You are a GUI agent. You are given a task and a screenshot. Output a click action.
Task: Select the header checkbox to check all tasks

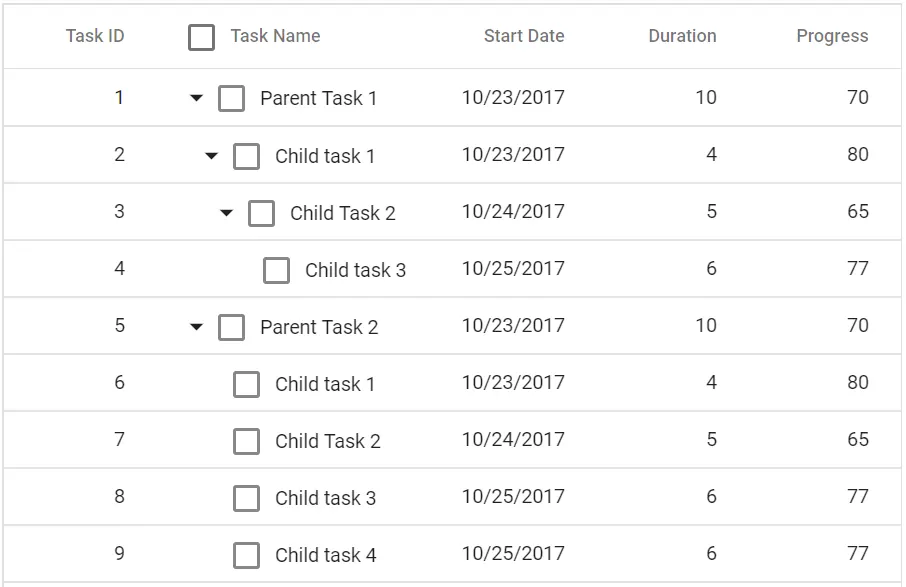(x=201, y=36)
